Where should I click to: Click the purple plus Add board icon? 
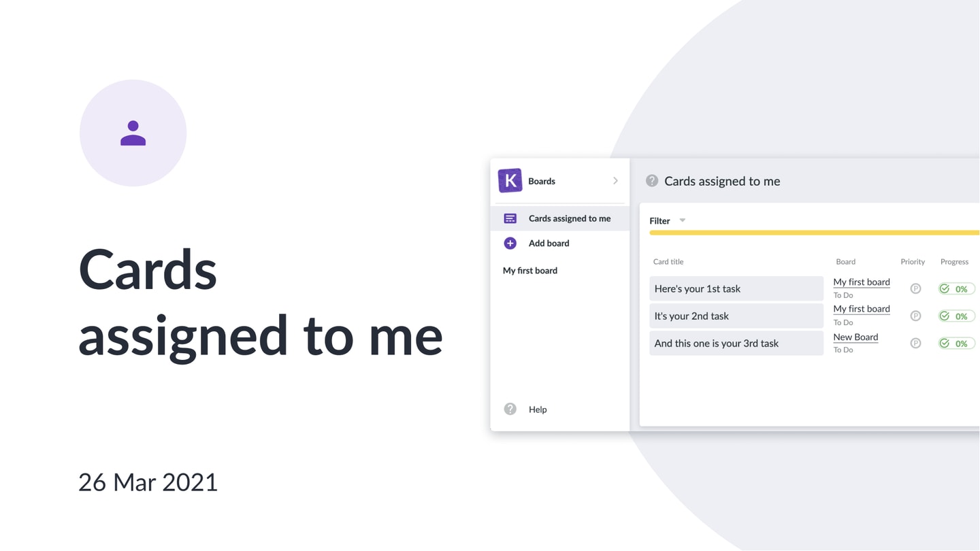point(510,244)
